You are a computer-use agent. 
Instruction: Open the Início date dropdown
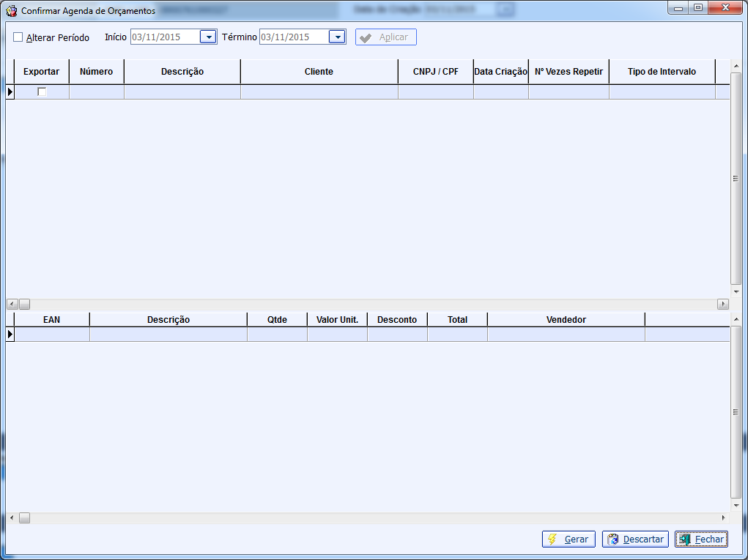click(208, 37)
